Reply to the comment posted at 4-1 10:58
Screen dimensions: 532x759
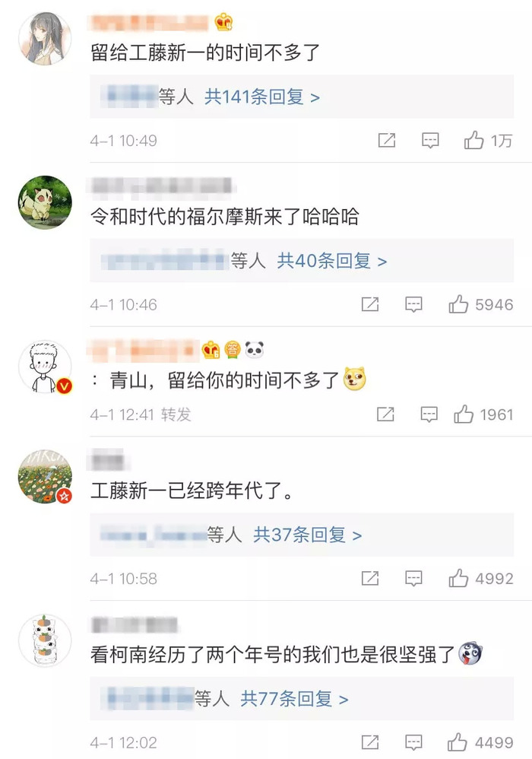point(413,579)
